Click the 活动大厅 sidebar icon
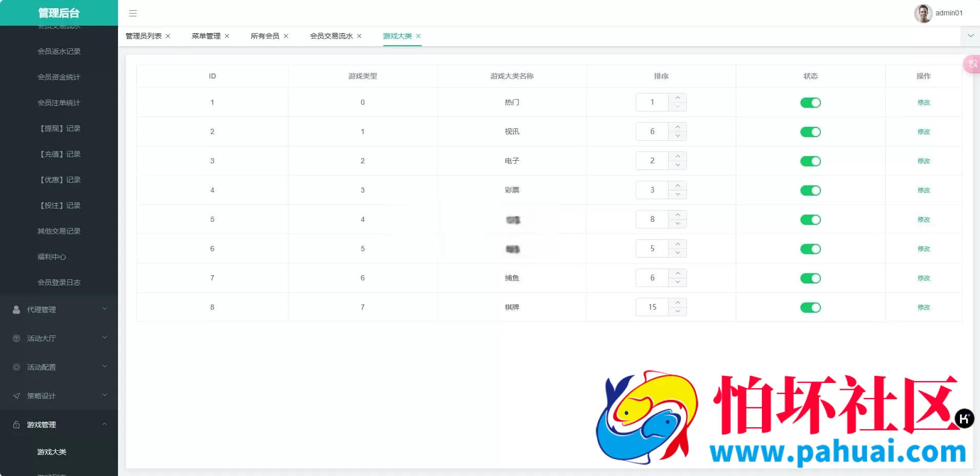This screenshot has width=980, height=476. (16, 338)
